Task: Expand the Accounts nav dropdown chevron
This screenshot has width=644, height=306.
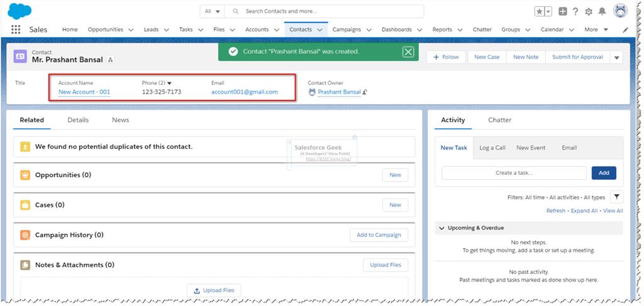Action: (277, 30)
